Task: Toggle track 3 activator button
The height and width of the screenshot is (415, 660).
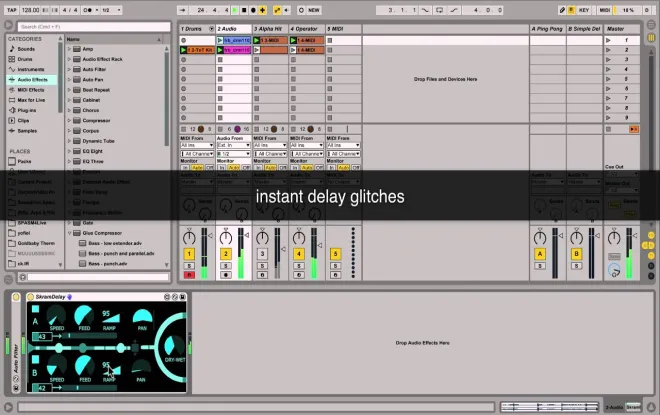Action: (262, 254)
